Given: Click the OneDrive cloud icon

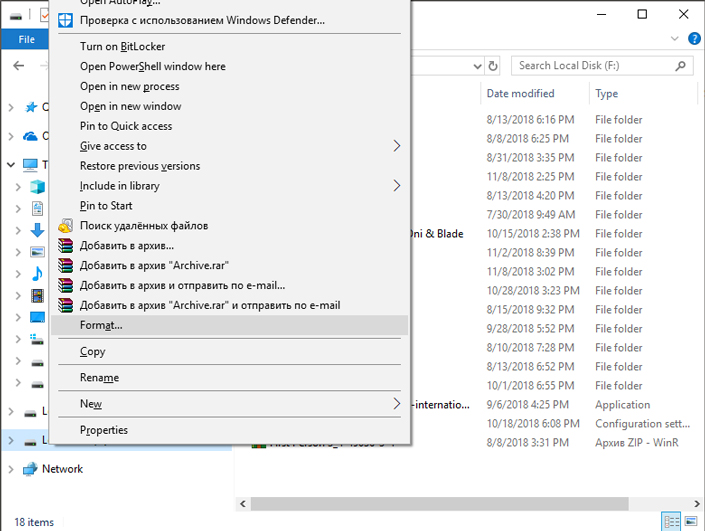Looking at the screenshot, I should 30,136.
